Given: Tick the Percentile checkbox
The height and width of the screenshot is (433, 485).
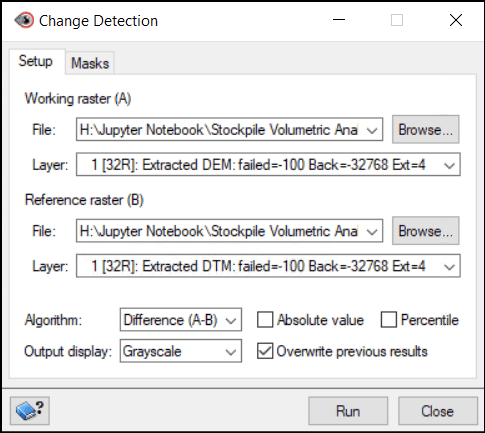Looking at the screenshot, I should pos(389,320).
